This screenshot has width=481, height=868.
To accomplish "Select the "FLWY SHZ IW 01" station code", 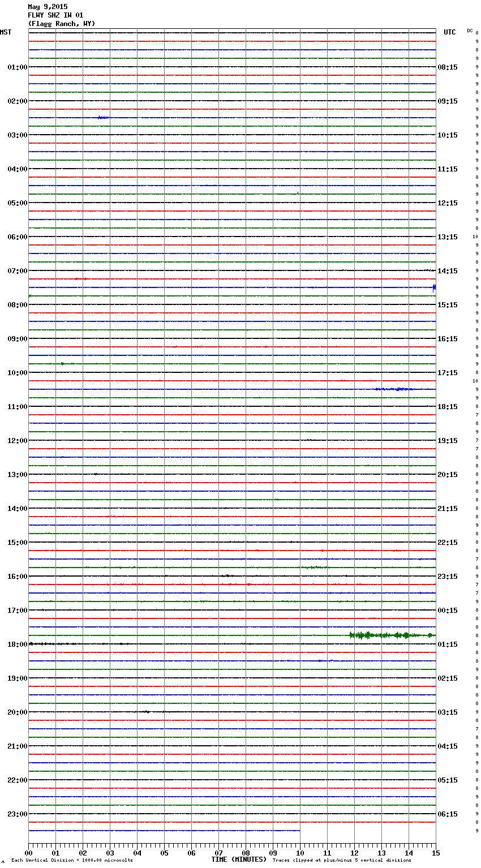I will point(55,15).
